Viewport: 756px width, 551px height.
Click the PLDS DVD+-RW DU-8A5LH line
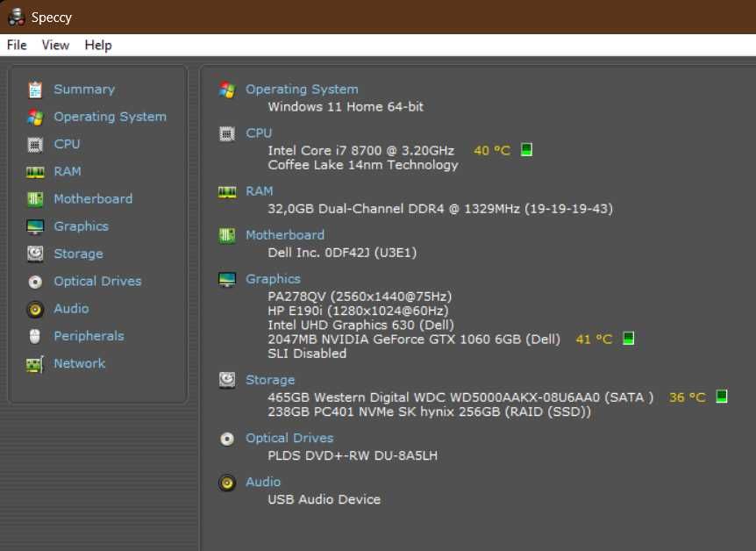353,455
